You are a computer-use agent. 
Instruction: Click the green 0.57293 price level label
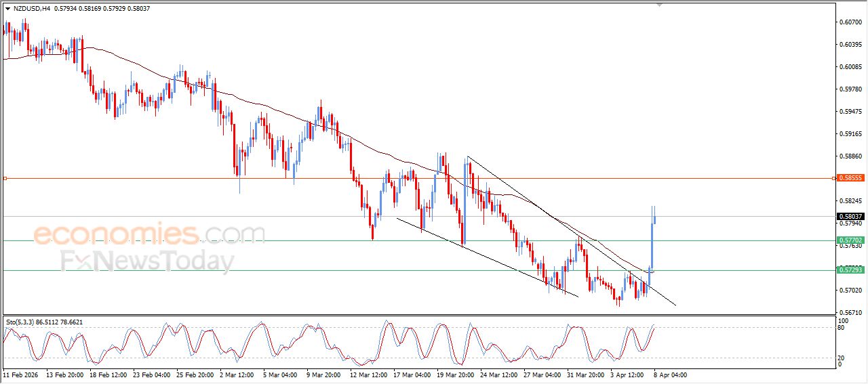click(850, 270)
